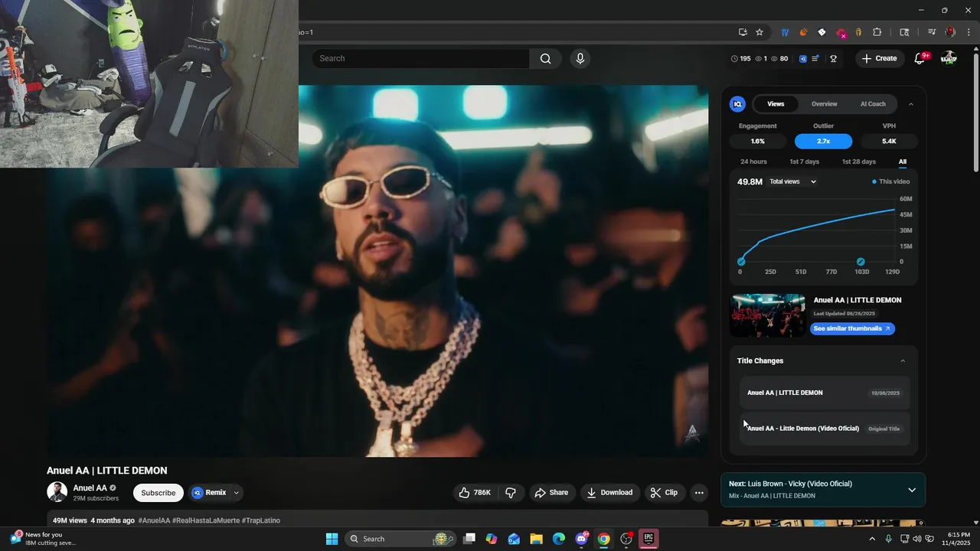Dislike the video with thumbs-down
This screenshot has height=551, width=980.
click(x=511, y=493)
